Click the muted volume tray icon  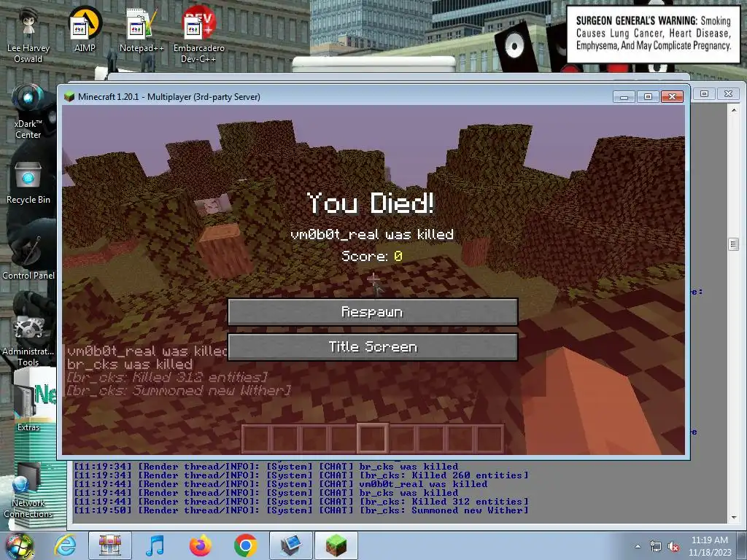coord(673,546)
